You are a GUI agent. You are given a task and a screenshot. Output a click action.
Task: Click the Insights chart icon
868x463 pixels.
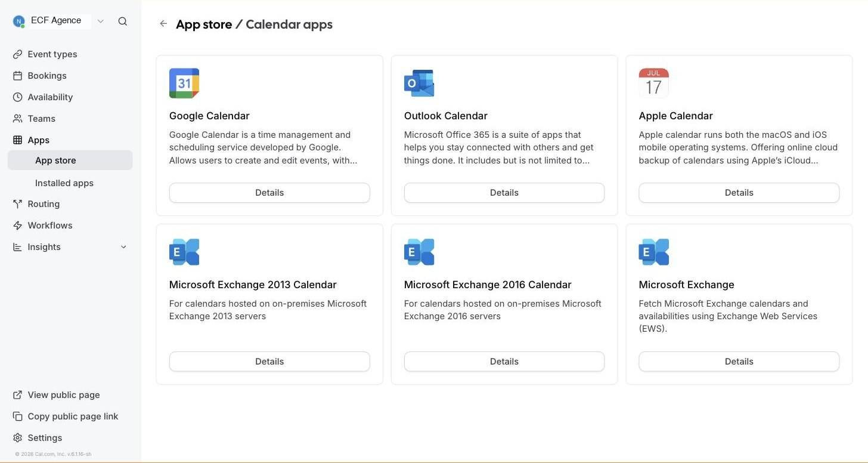point(18,247)
